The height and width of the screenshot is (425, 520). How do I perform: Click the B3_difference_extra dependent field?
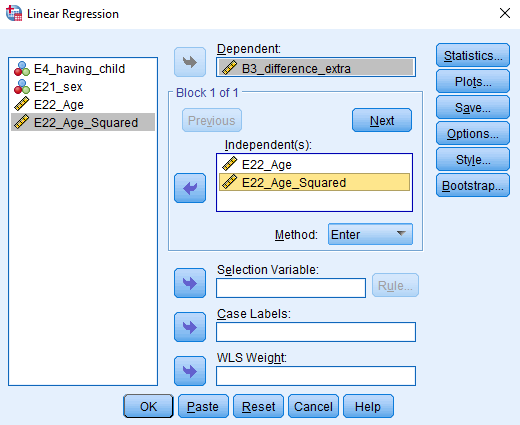pyautogui.click(x=316, y=68)
